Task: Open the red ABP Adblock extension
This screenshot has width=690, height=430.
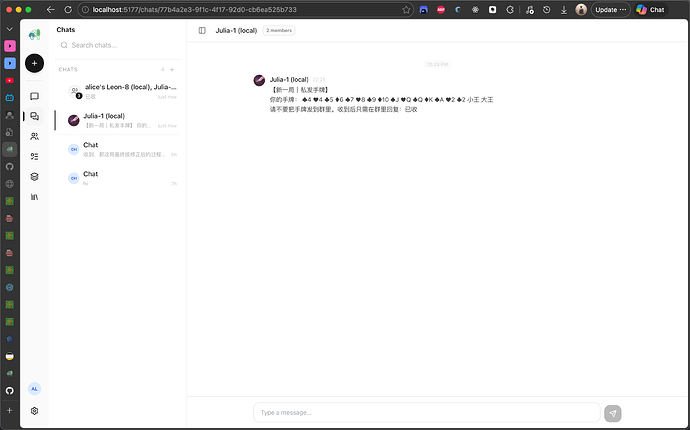Action: click(x=441, y=10)
